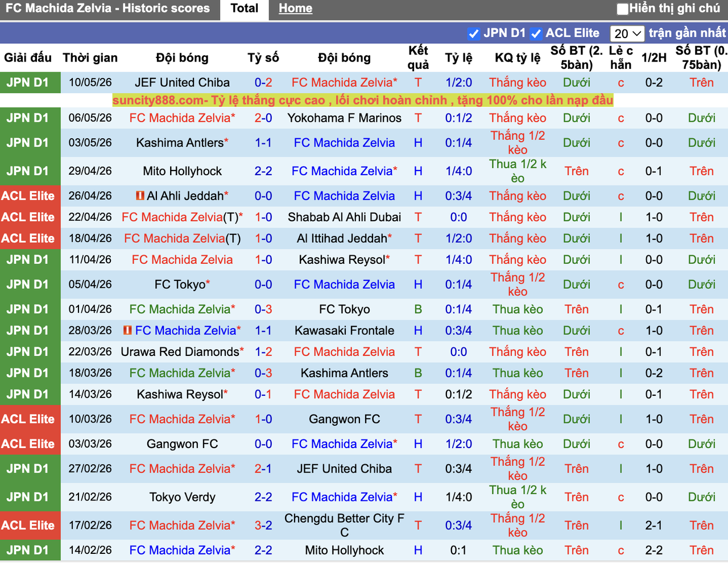Select the date 14/02/26
The height and width of the screenshot is (563, 728).
pos(90,550)
